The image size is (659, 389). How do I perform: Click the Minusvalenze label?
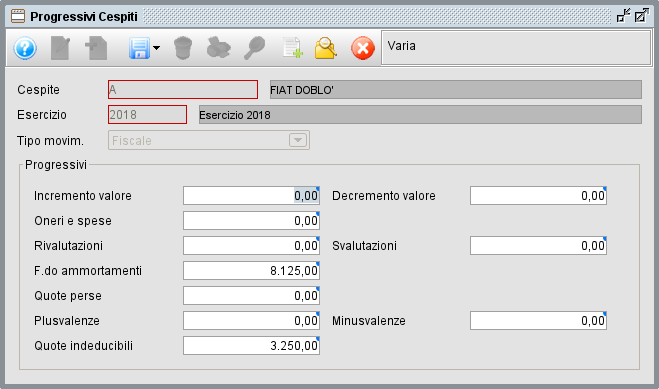click(369, 321)
